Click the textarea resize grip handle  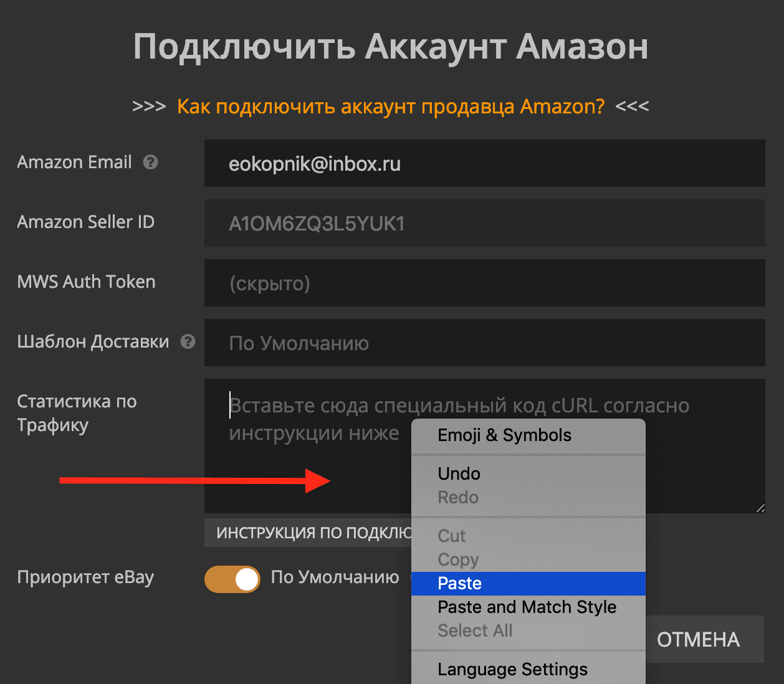point(760,508)
